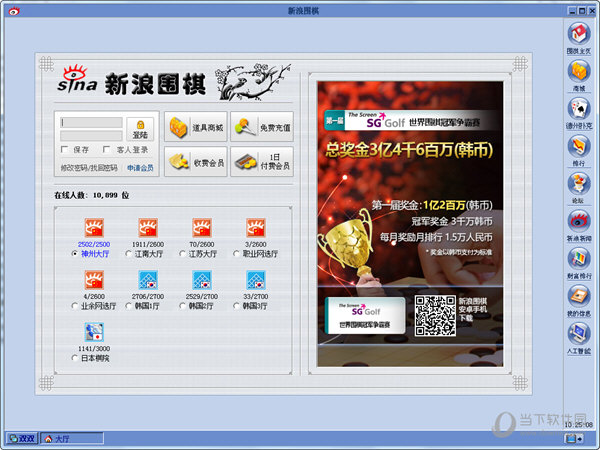Select the 江南大厅 radio button
The width and height of the screenshot is (600, 450).
coord(129,254)
